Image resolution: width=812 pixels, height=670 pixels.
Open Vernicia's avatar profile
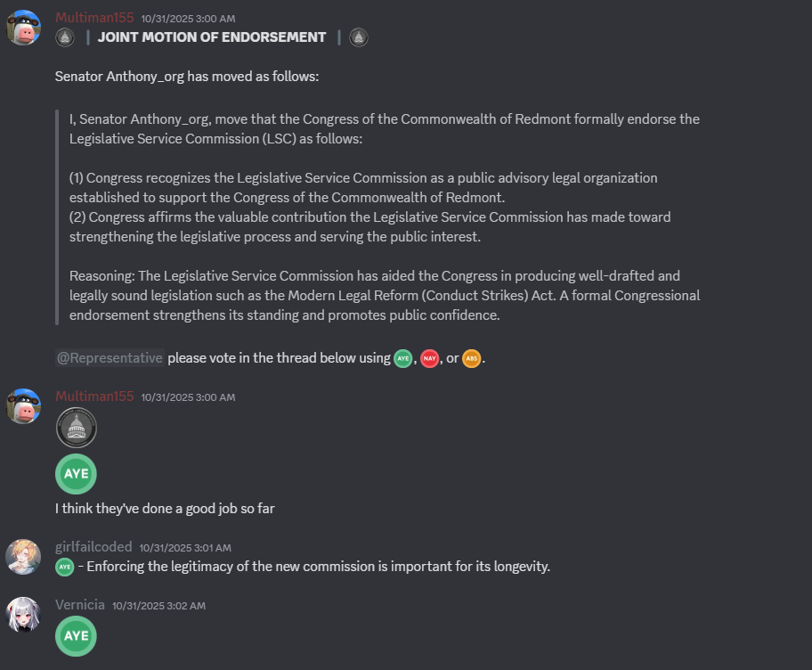[24, 616]
